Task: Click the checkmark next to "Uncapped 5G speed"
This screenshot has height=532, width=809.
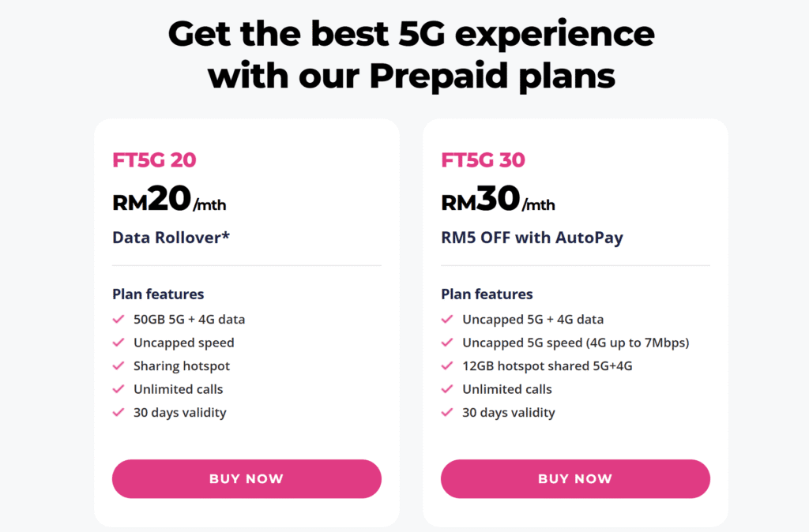Action: pos(447,343)
